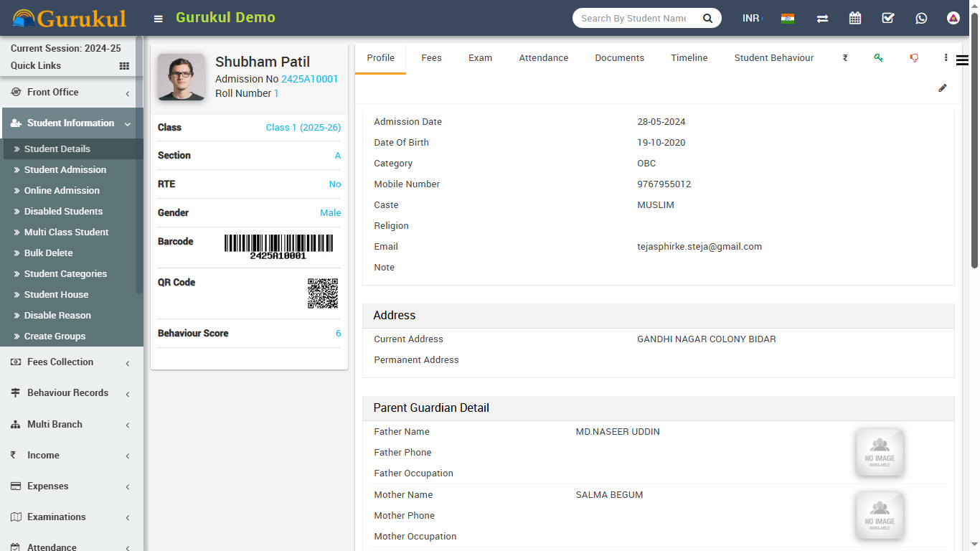Click the pencil edit profile icon
This screenshot has width=980, height=551.
tap(943, 88)
